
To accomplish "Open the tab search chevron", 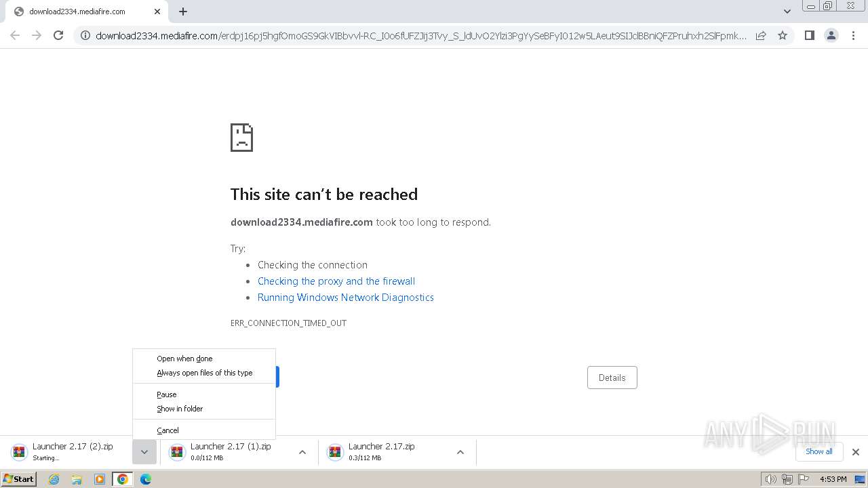I will [787, 12].
